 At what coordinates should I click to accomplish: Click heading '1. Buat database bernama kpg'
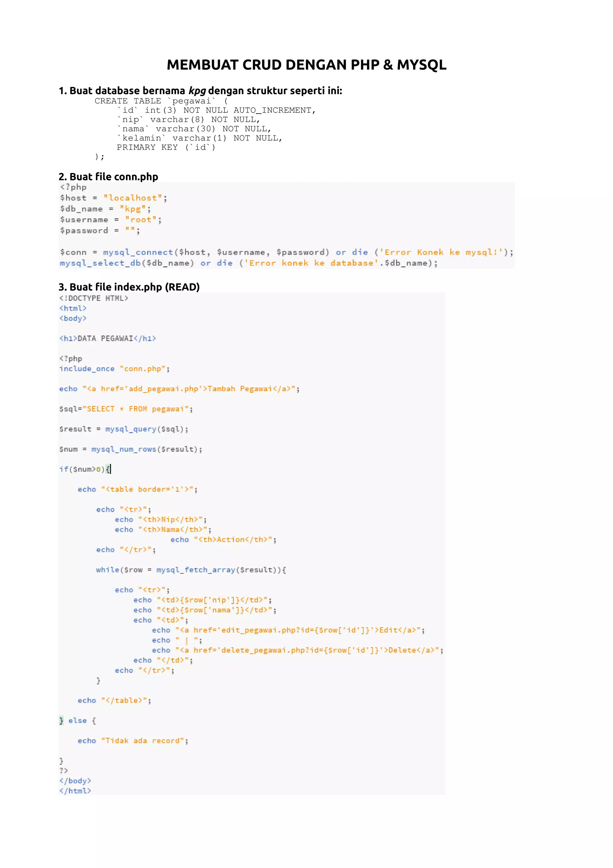(x=133, y=91)
